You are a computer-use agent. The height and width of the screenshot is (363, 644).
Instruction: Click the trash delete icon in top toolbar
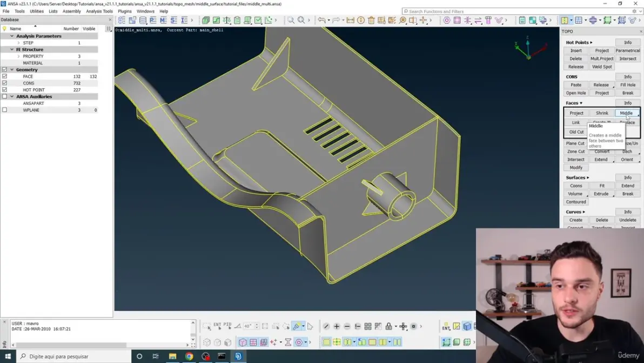coord(371,20)
